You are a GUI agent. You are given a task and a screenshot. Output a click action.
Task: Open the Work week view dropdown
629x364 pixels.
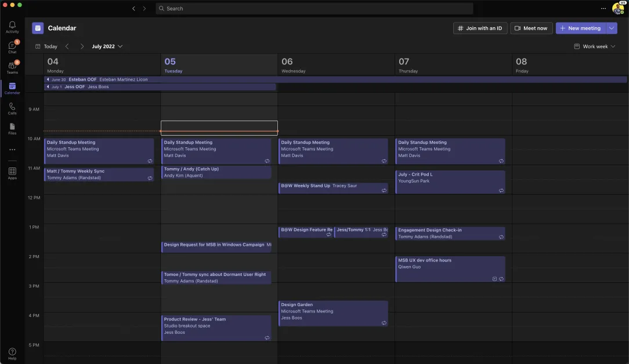595,46
